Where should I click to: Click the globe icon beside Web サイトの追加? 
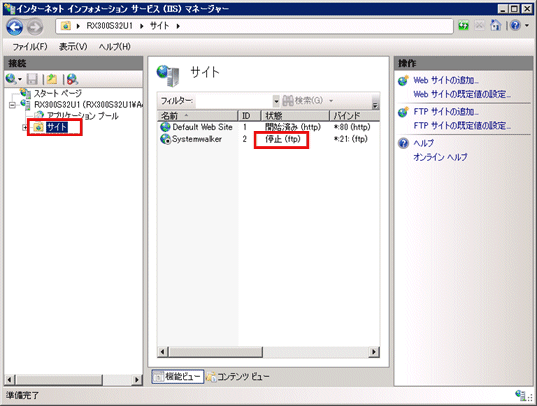403,81
